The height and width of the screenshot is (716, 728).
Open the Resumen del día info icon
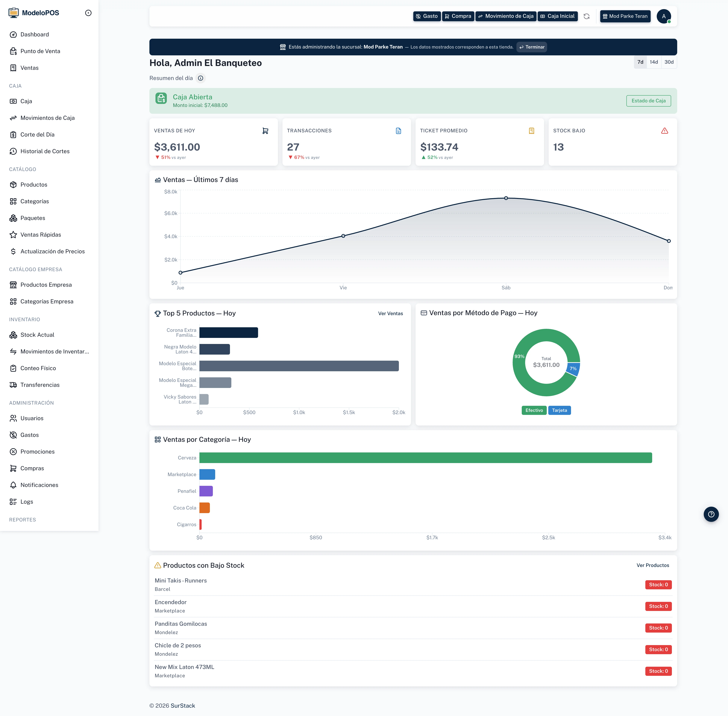click(201, 78)
